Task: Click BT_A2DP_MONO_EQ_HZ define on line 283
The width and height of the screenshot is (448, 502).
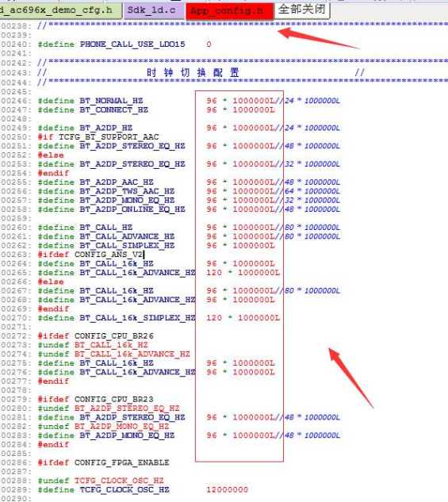Action: pyautogui.click(x=127, y=435)
